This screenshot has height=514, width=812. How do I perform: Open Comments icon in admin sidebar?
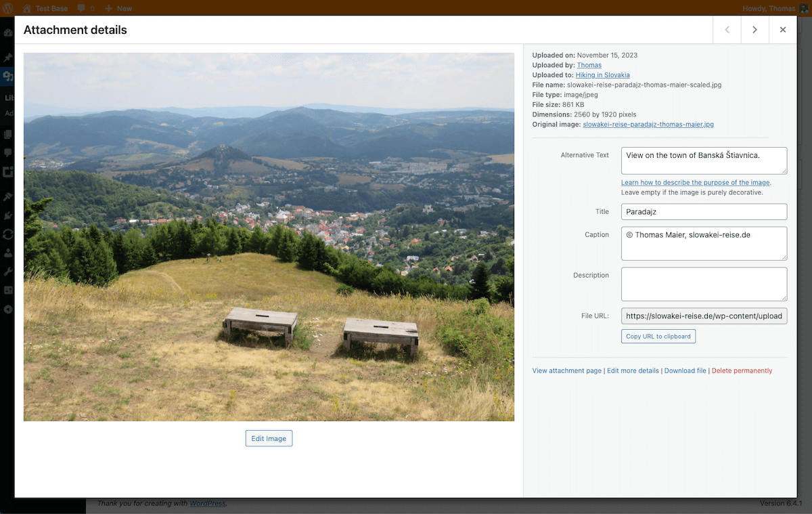tap(8, 153)
